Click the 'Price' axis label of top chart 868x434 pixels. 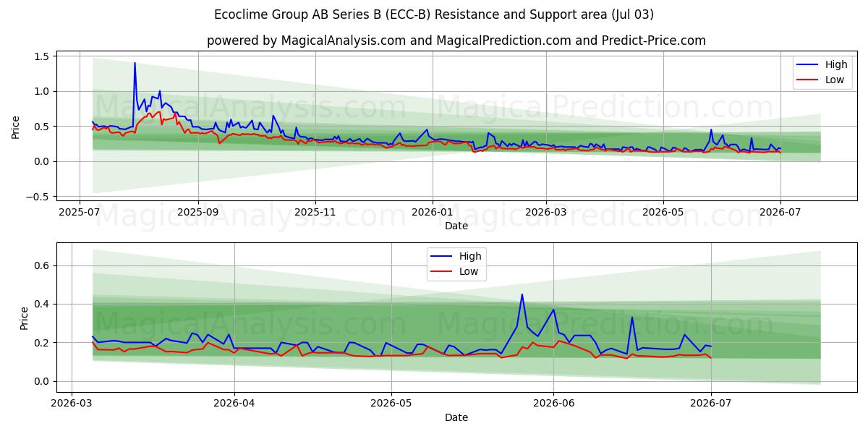tap(16, 127)
